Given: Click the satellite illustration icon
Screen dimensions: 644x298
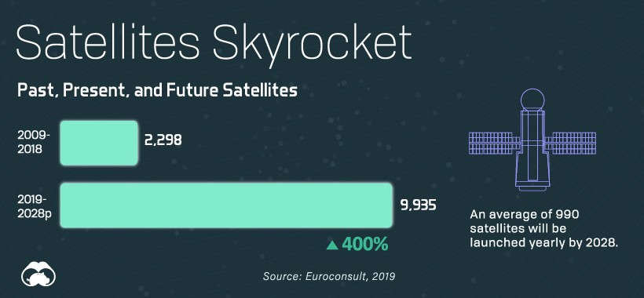Looking at the screenshot, I should 532,140.
